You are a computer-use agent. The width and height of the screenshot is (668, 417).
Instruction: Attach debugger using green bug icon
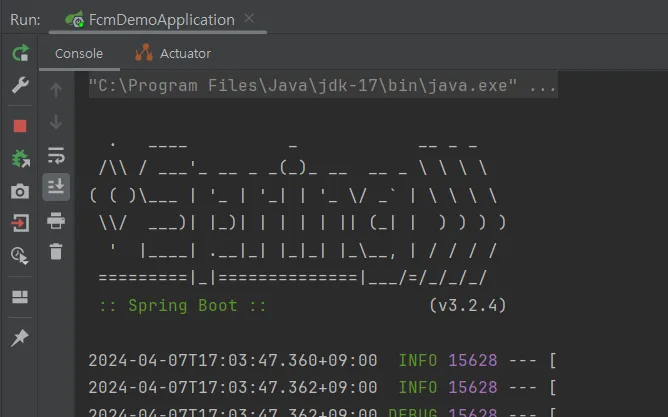(x=20, y=158)
